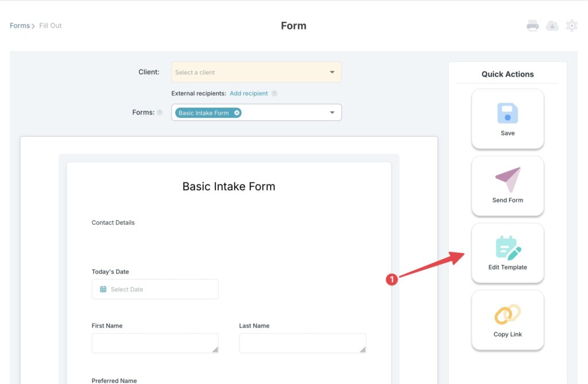Screen dimensions: 588x384
Task: Open the settings gear icon
Action: pos(571,26)
